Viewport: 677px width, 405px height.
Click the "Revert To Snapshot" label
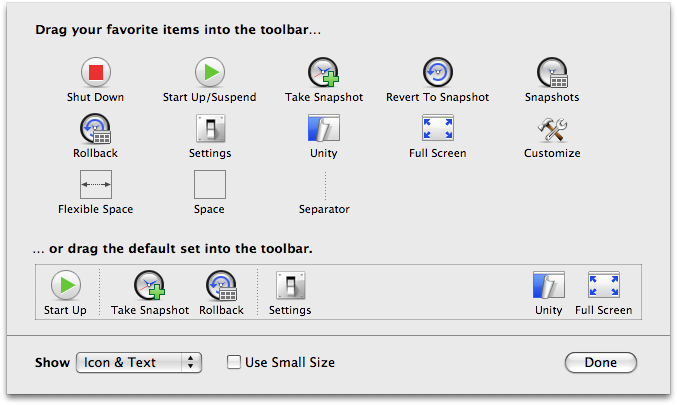click(x=437, y=98)
